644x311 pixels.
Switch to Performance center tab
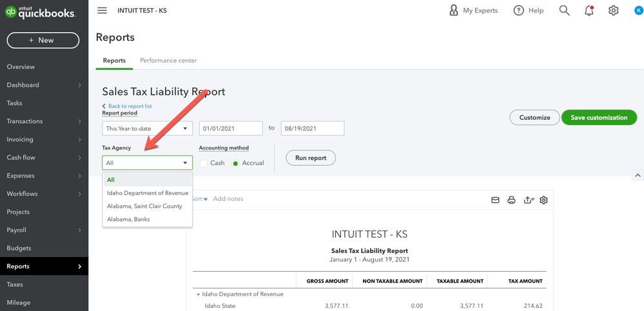click(168, 61)
